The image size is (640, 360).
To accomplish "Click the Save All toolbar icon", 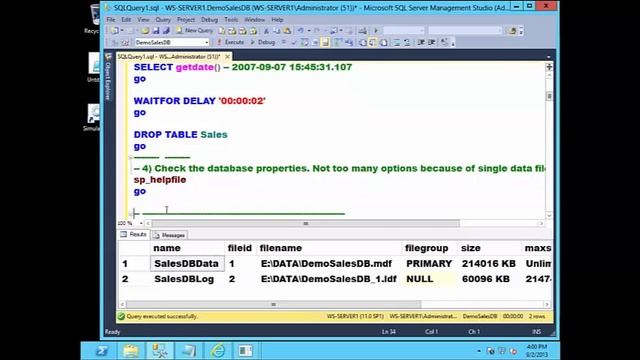I will coord(166,31).
